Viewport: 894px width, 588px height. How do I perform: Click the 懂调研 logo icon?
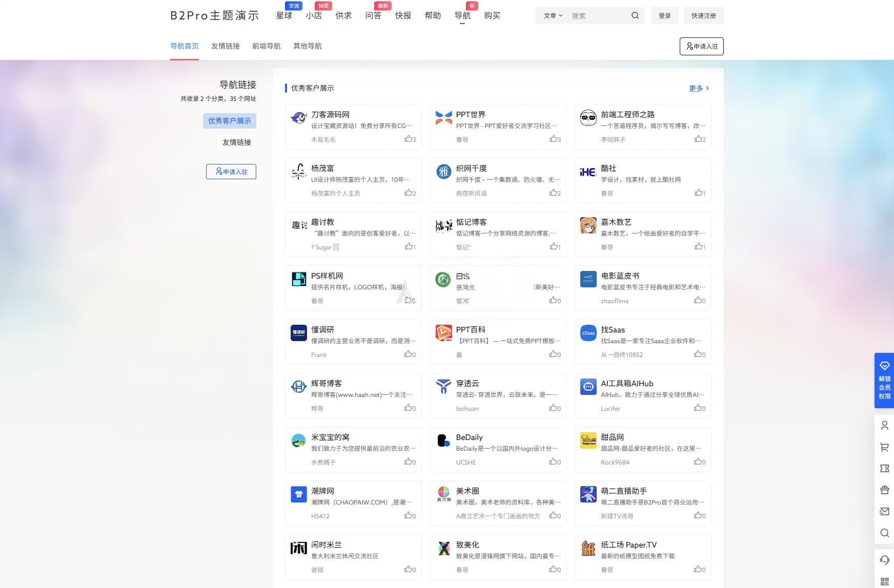(299, 333)
